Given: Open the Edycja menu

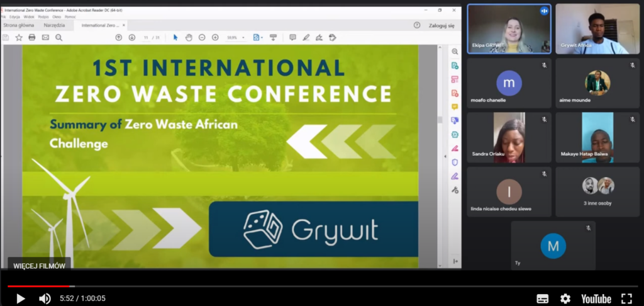Looking at the screenshot, I should 15,17.
